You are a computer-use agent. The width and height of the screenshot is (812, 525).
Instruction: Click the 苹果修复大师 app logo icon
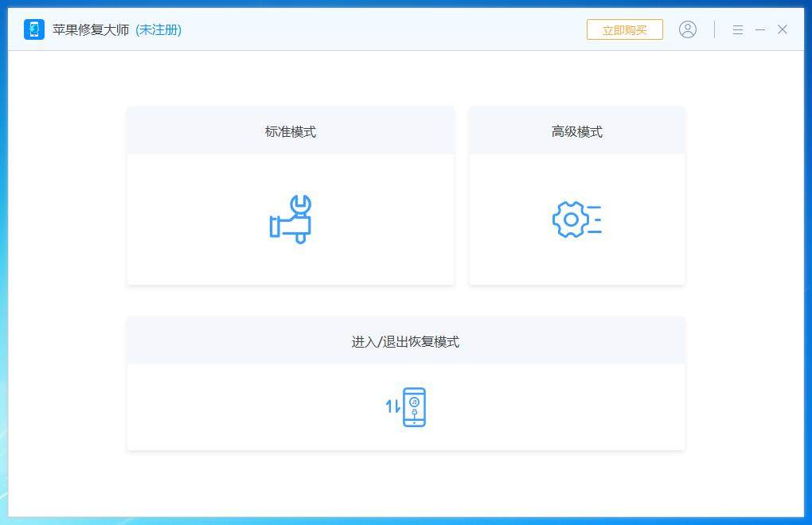pos(34,29)
